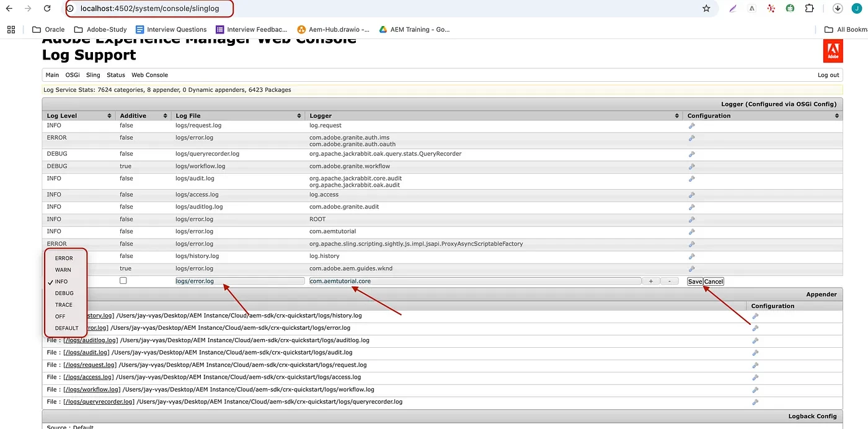868x429 pixels.
Task: Log out of the web console
Action: 828,75
